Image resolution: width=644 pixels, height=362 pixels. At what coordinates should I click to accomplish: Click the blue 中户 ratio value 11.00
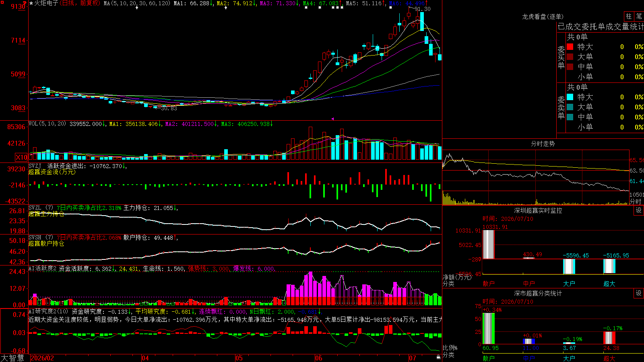tap(531, 348)
